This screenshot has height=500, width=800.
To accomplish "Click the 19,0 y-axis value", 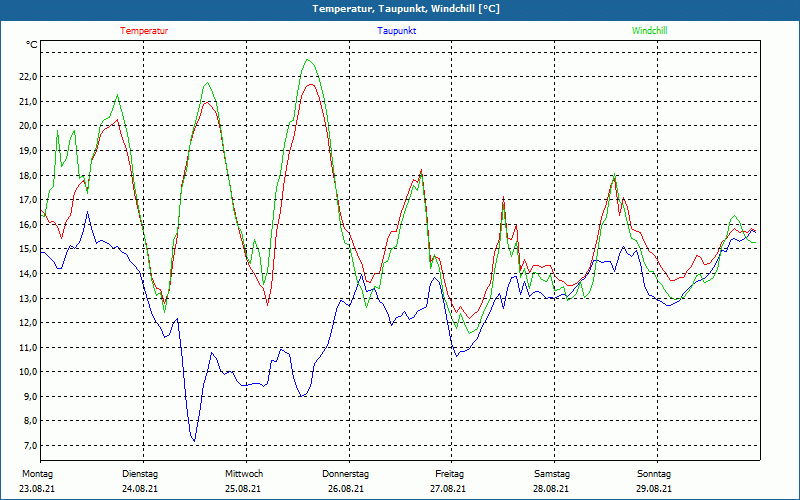I will point(29,151).
